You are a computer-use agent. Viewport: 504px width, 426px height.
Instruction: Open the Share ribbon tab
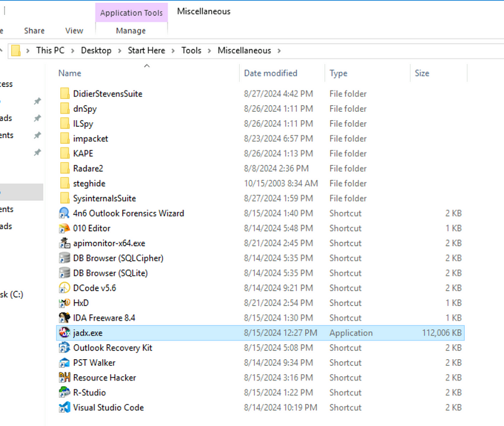coord(34,31)
